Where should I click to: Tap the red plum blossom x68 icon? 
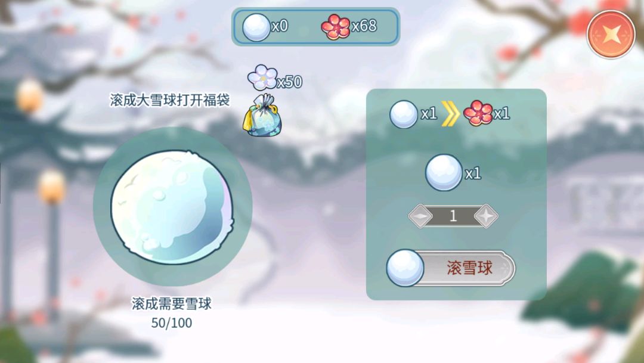(x=335, y=27)
